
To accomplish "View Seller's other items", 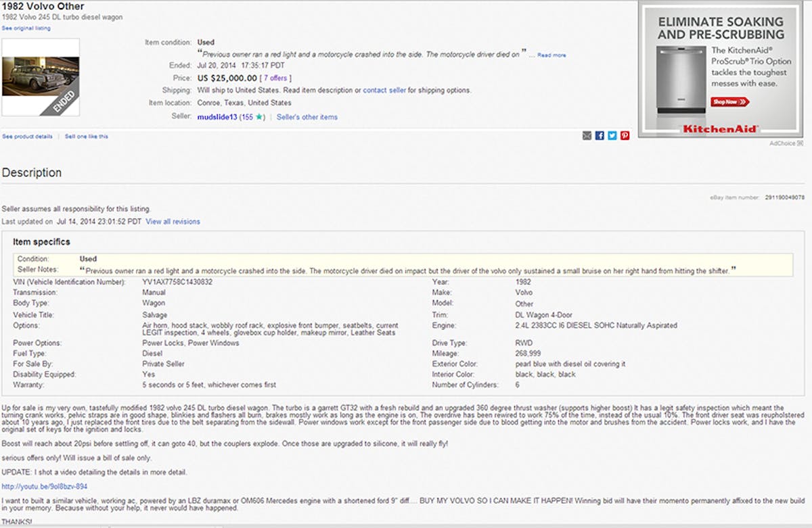I will pyautogui.click(x=307, y=117).
